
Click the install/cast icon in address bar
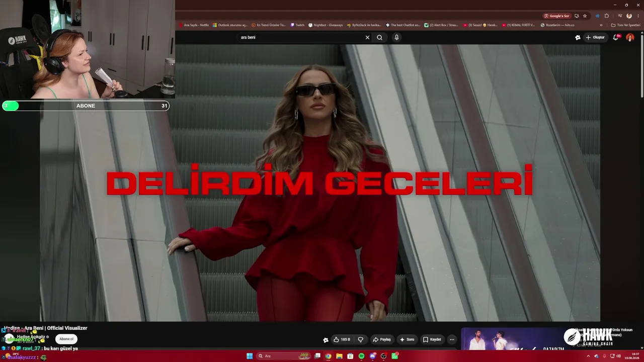coord(577,16)
